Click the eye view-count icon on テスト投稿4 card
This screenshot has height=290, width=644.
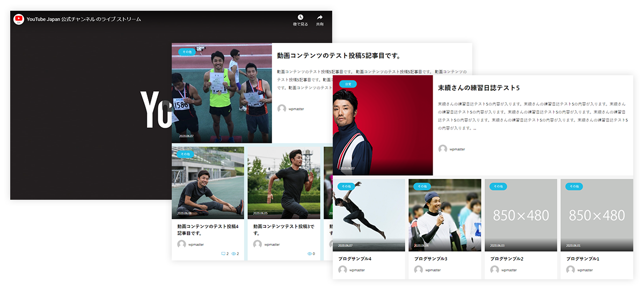click(233, 253)
